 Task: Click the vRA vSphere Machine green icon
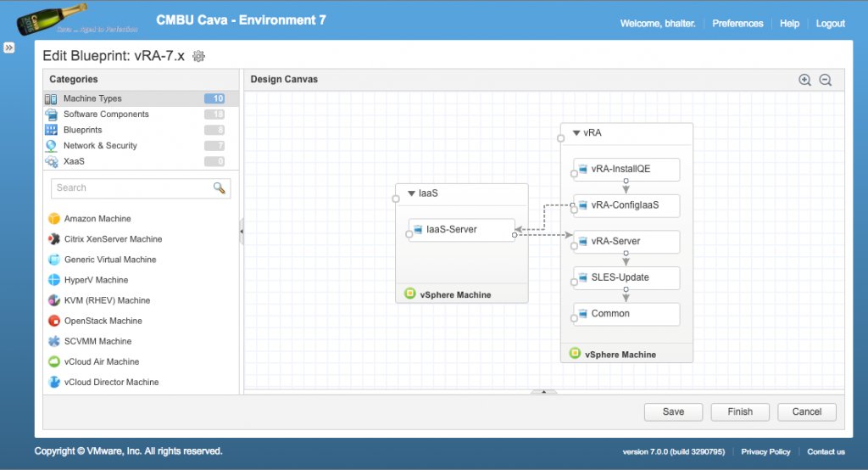tap(576, 353)
